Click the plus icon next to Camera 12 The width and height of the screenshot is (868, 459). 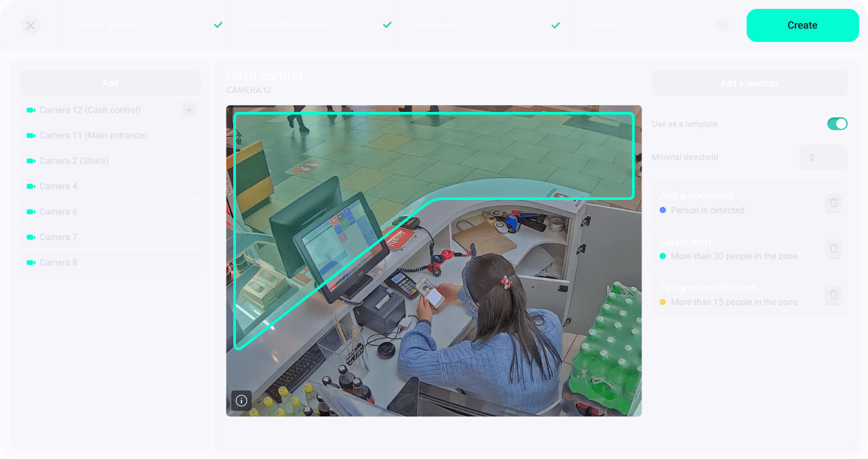click(x=189, y=110)
